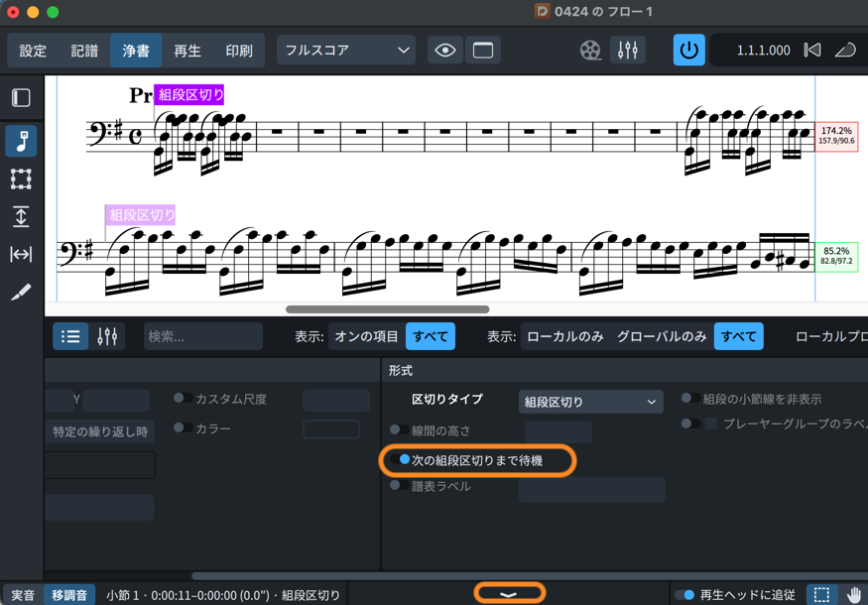Choose the staff spacing tool
This screenshot has height=605, width=868.
(x=21, y=217)
